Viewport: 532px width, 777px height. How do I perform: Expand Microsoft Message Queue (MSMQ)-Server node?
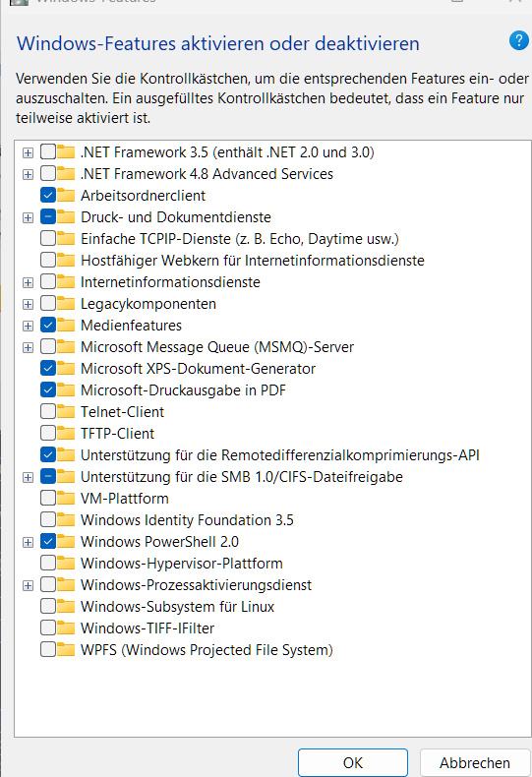[x=29, y=347]
